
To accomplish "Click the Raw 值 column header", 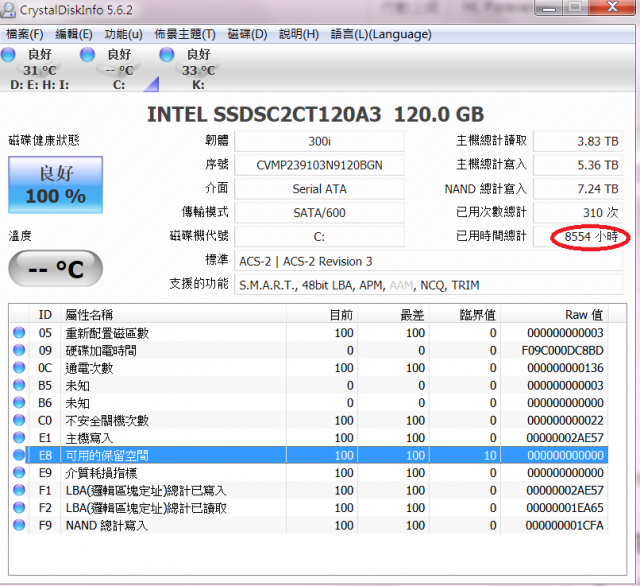I will coord(555,315).
